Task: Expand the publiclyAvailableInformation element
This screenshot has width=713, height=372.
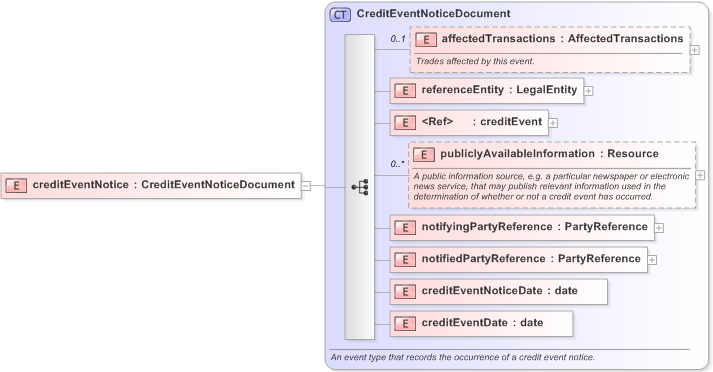Action: coord(700,175)
